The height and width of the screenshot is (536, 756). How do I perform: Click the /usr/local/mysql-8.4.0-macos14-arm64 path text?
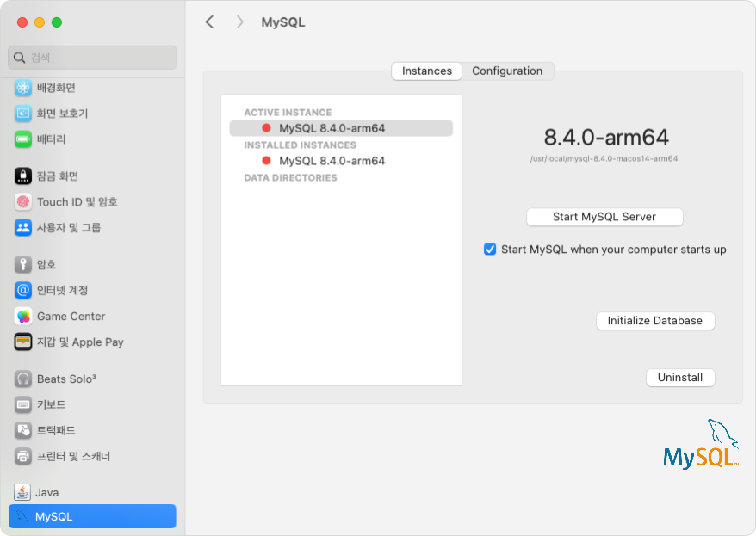tap(604, 158)
